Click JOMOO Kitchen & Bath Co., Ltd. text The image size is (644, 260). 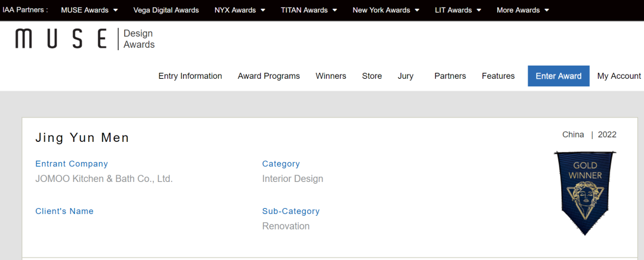click(104, 179)
